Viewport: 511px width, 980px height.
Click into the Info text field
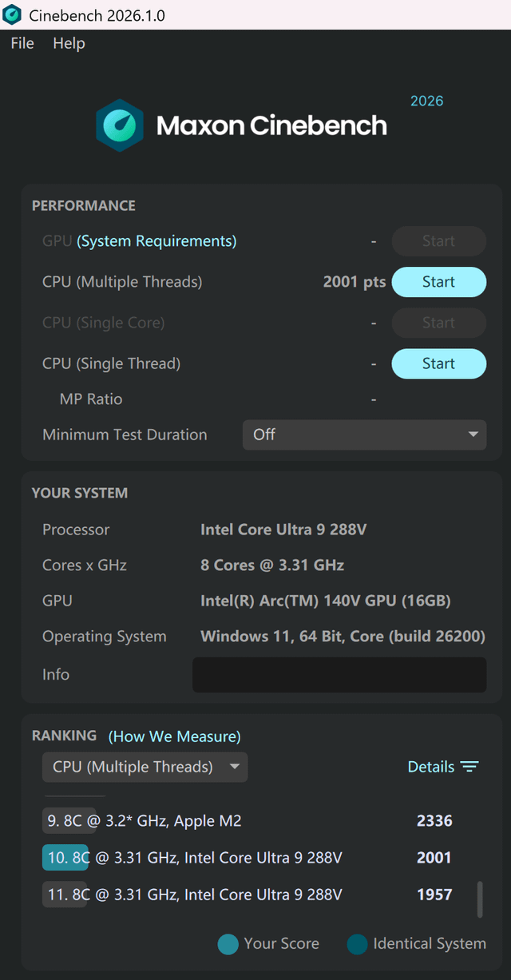[339, 674]
